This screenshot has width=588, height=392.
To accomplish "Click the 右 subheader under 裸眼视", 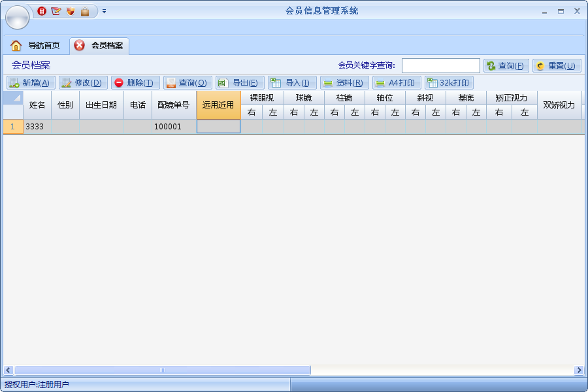I will 252,112.
